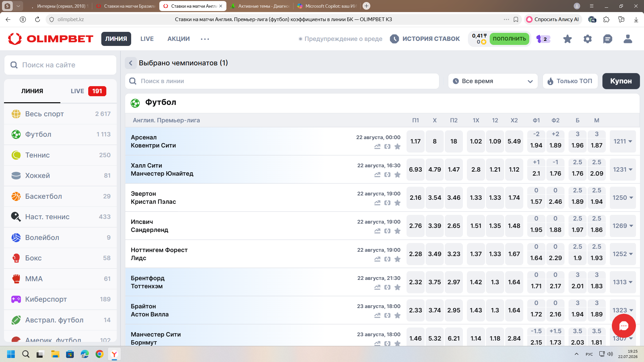This screenshot has width=644, height=362.
Task: Open messages chat icon in header
Action: (607, 39)
